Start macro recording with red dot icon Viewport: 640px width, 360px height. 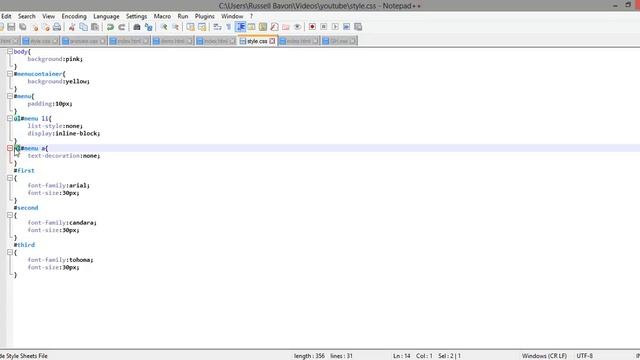(312, 27)
